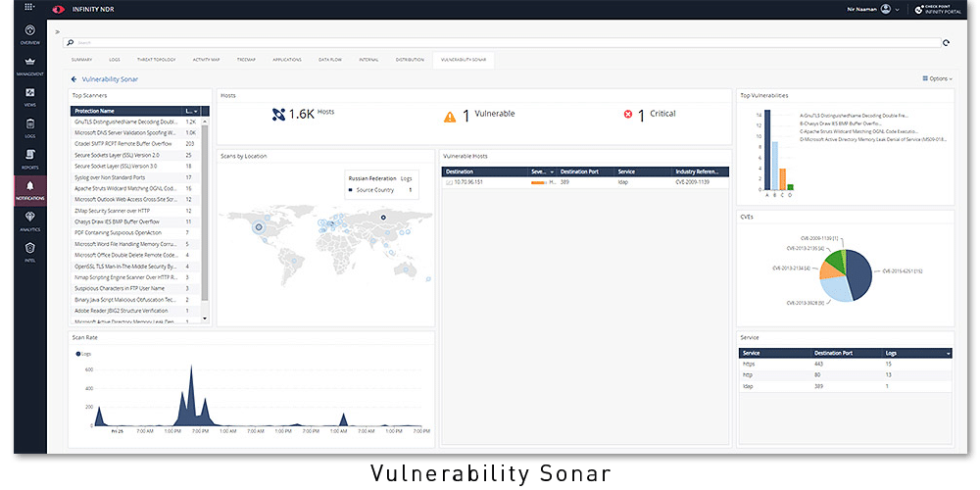980x490 pixels.
Task: Click the Source Country legend marker
Action: pos(351,189)
